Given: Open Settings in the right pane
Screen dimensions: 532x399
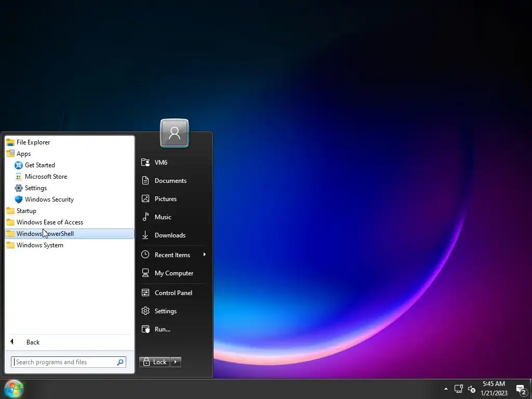Looking at the screenshot, I should click(x=174, y=311).
